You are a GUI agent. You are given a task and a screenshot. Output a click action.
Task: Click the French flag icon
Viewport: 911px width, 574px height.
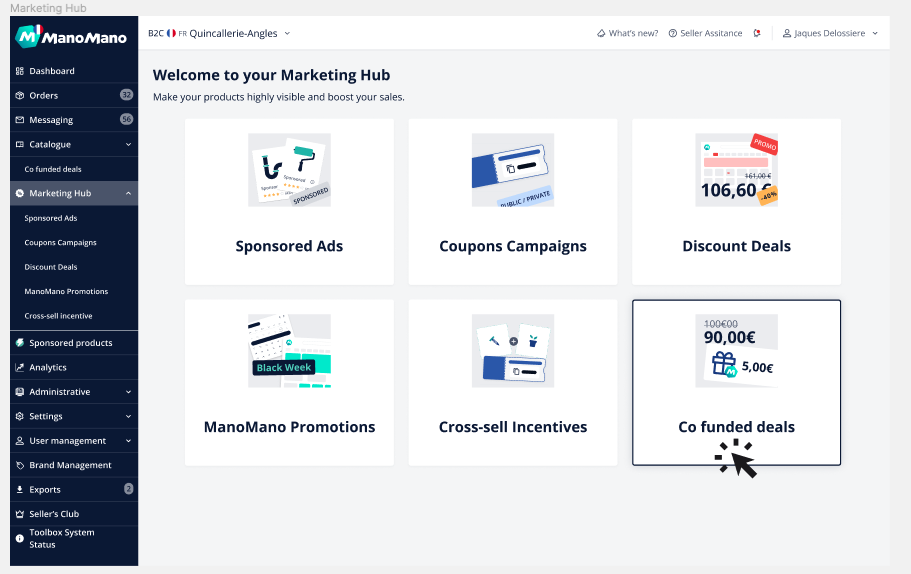point(171,33)
